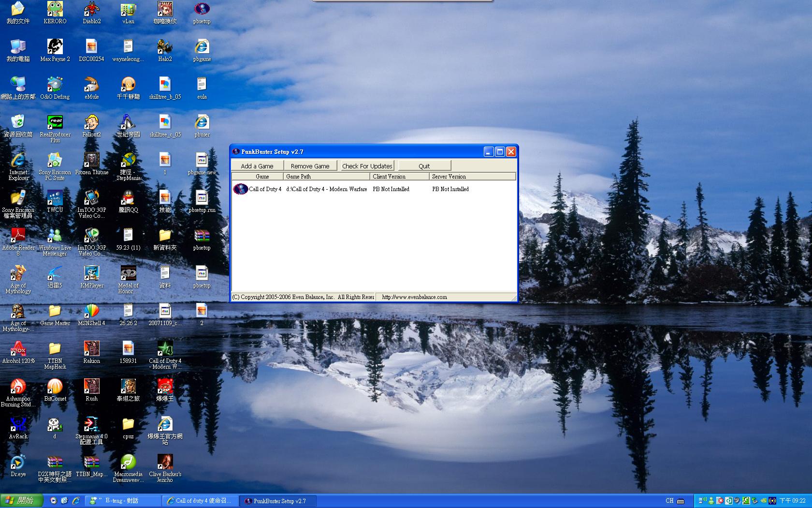Viewport: 812px width, 508px height.
Task: Click the Game Path column header
Action: 326,177
